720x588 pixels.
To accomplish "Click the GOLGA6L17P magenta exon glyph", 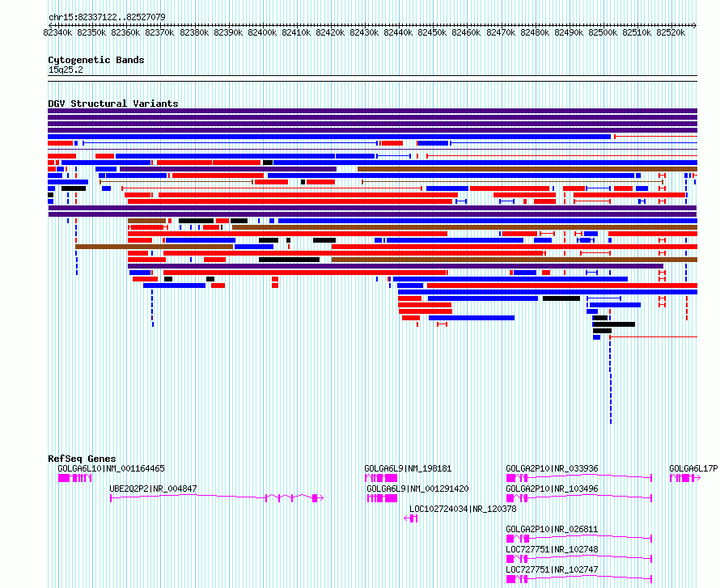I will click(x=685, y=478).
